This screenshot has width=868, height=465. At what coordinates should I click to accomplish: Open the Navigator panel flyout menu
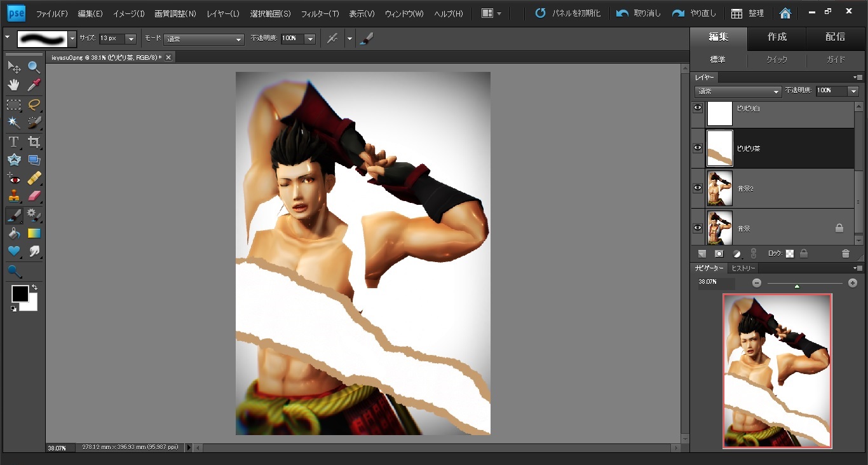click(x=857, y=268)
